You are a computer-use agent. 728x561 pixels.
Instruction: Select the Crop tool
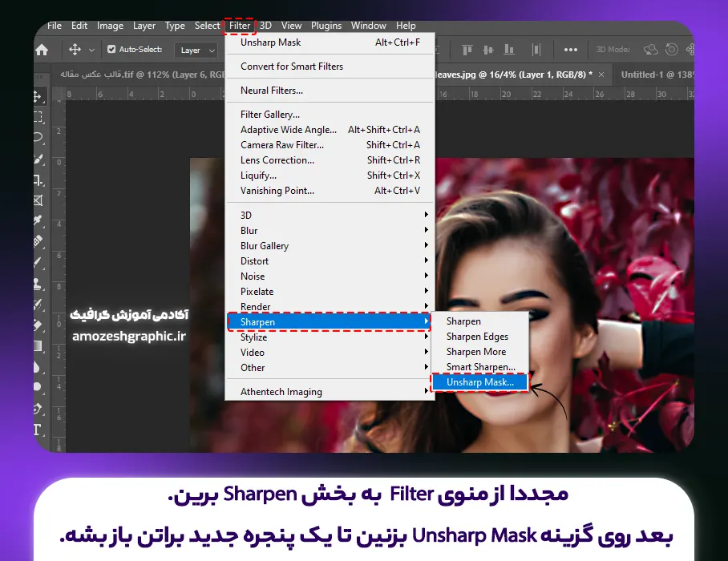pos(38,180)
